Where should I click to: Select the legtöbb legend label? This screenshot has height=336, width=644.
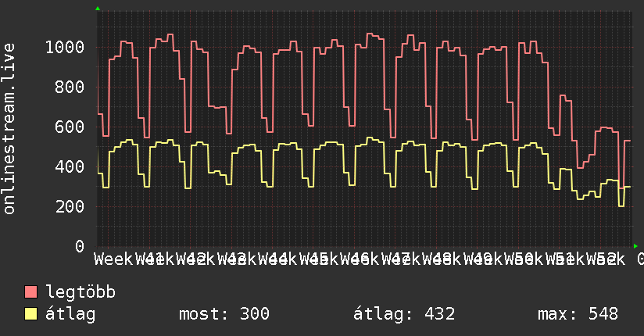(x=80, y=293)
